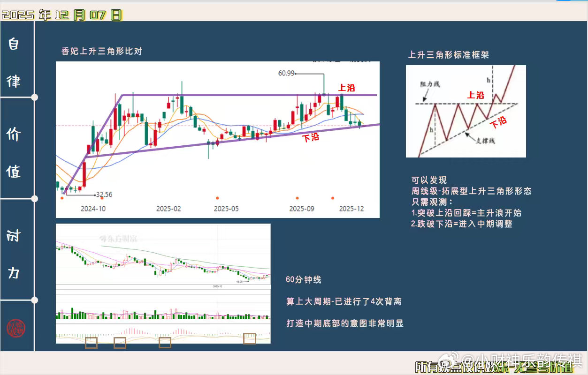Select the 上升三角形标准框架 diagram thumbnail
Screen dimensions: 588x375
466,111
